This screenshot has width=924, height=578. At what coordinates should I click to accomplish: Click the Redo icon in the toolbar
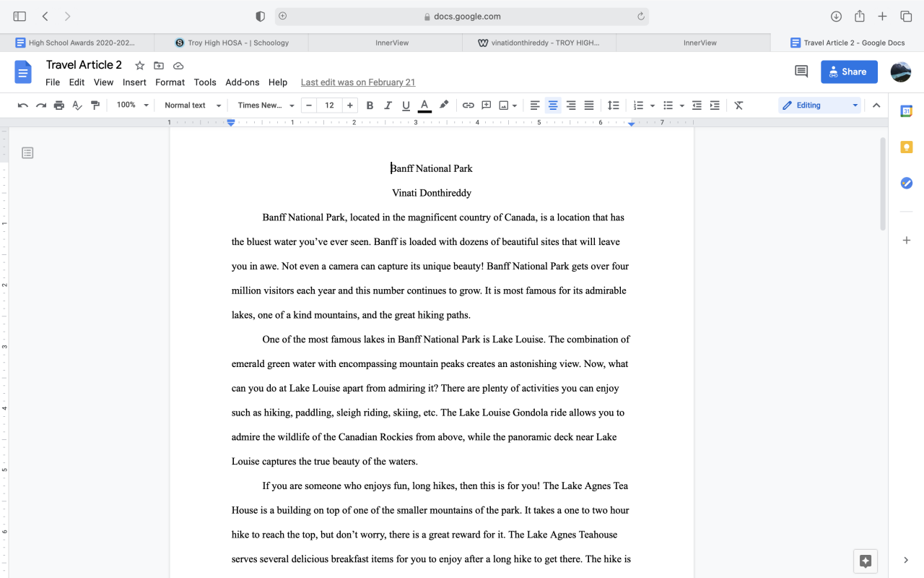41,105
